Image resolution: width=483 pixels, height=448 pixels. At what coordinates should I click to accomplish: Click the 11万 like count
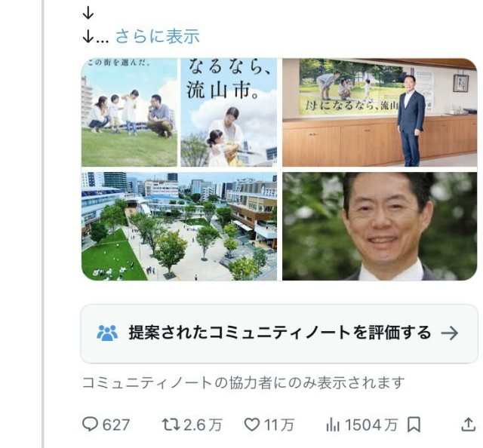tap(279, 425)
